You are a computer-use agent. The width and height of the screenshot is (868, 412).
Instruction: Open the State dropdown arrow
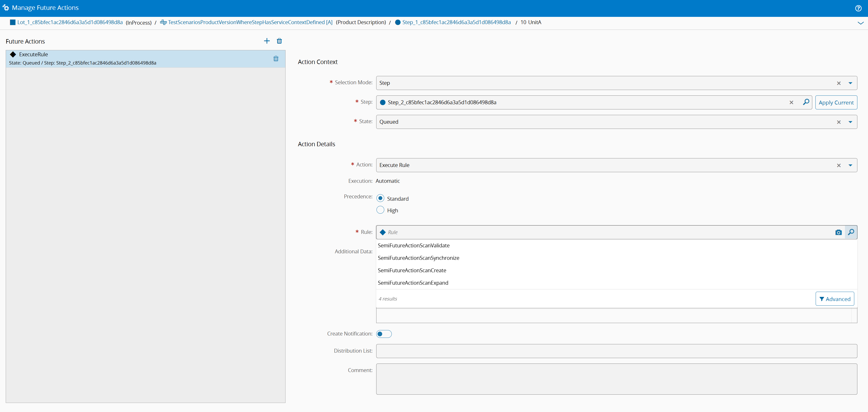coord(850,122)
